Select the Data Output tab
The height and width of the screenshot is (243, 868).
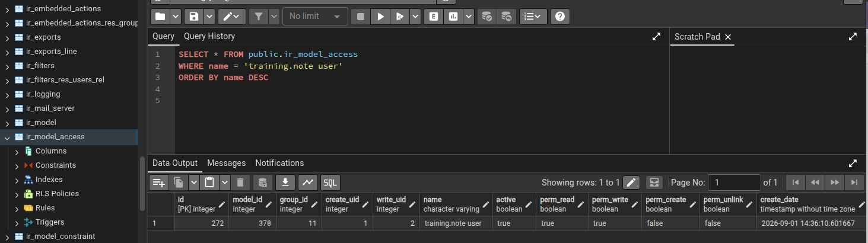175,163
